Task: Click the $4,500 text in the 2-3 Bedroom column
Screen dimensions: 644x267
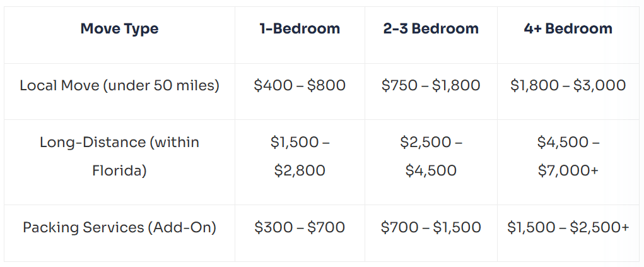Action: [x=431, y=171]
